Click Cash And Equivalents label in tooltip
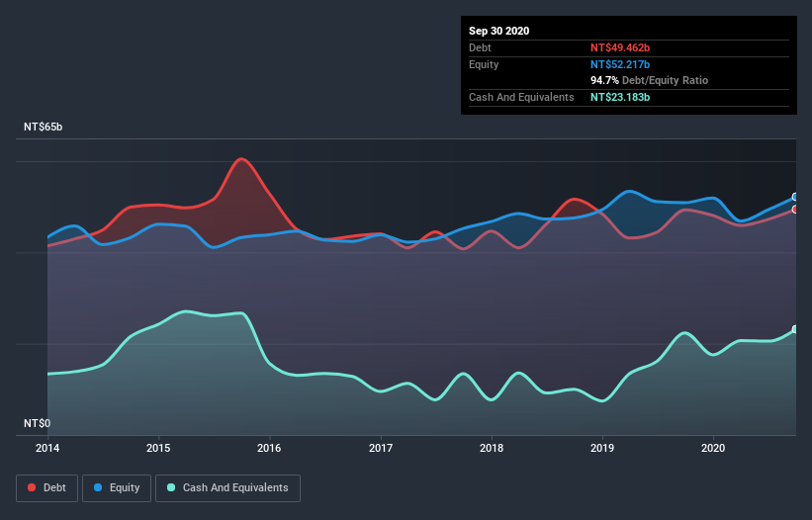Screen dimensions: 812x520 [521, 97]
